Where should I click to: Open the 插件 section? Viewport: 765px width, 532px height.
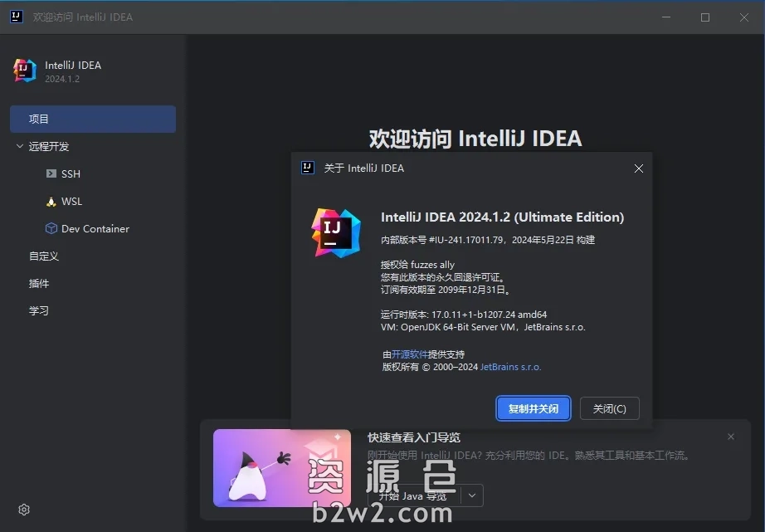39,283
